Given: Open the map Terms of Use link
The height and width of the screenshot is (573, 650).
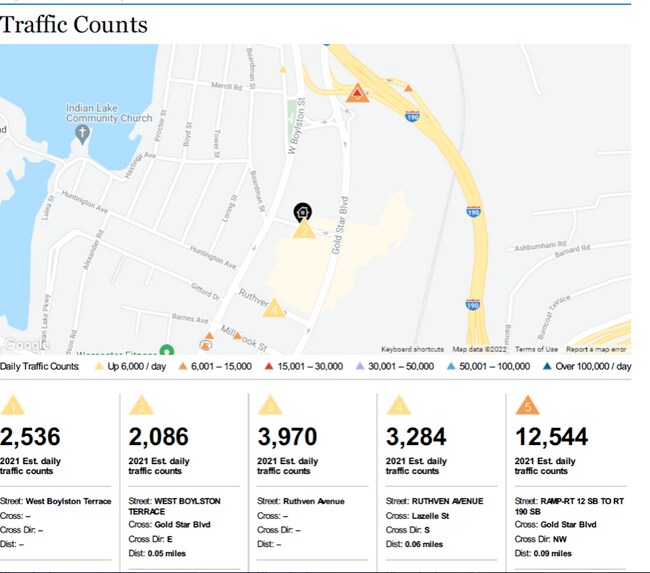Looking at the screenshot, I should 537,349.
